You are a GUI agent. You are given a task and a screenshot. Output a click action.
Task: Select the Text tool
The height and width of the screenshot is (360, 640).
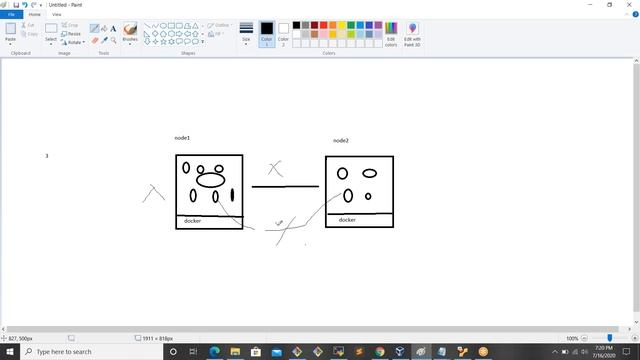tap(113, 29)
